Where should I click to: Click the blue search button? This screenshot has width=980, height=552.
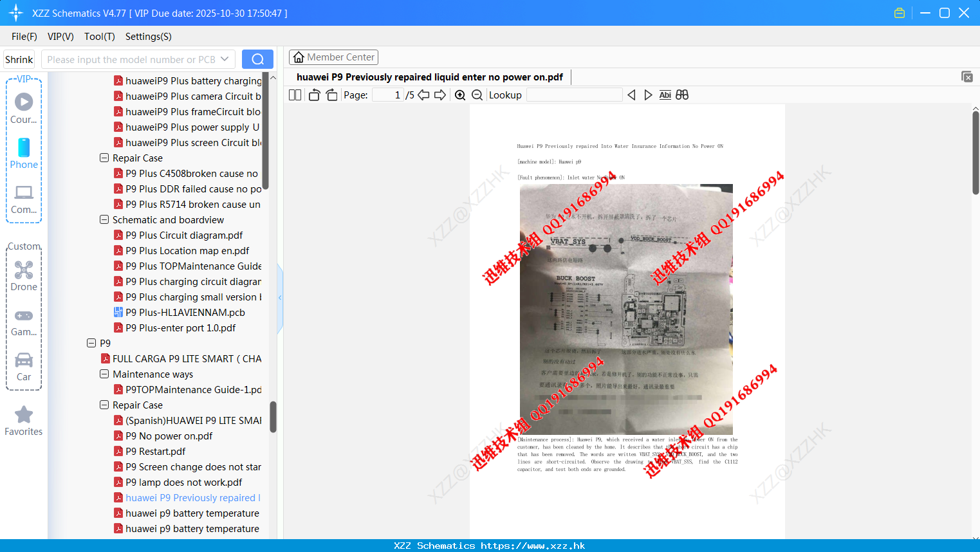click(x=257, y=59)
